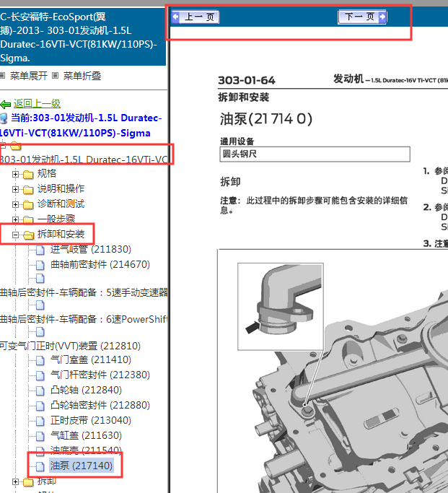The image size is (448, 493).
Task: Click page icon beside 凸轮轴密封件 (212880)
Action: 40,406
